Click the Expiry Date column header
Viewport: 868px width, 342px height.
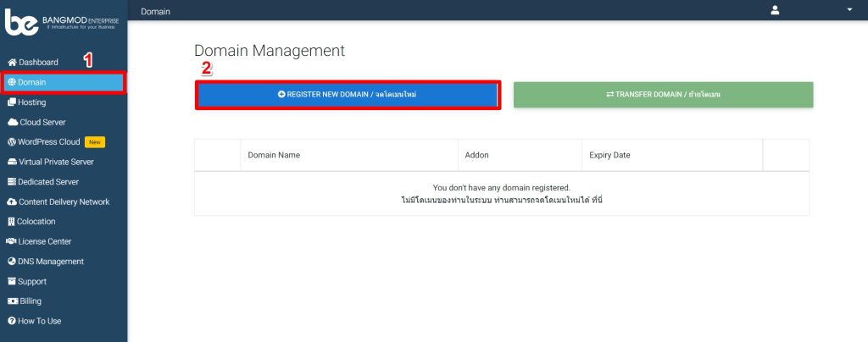pyautogui.click(x=609, y=156)
